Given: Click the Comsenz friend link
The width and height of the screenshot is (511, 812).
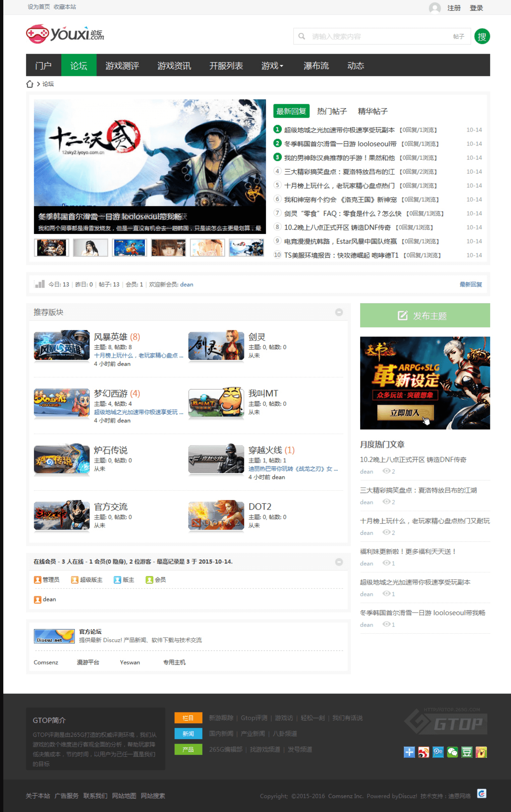Looking at the screenshot, I should click(46, 662).
